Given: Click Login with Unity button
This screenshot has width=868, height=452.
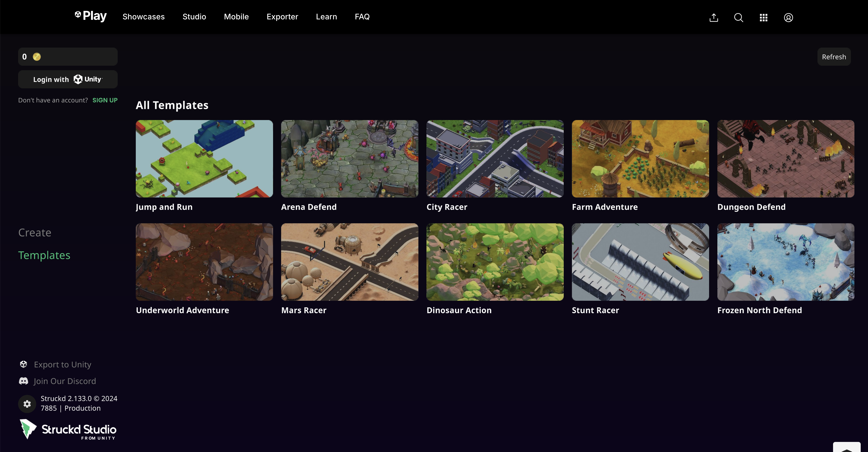Looking at the screenshot, I should pyautogui.click(x=68, y=79).
